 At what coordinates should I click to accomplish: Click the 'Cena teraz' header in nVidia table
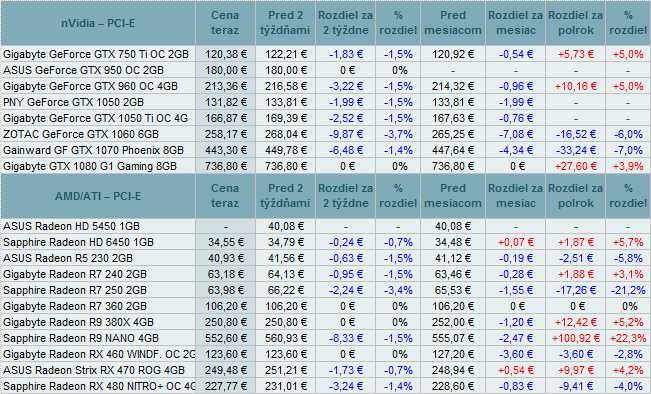tap(225, 23)
